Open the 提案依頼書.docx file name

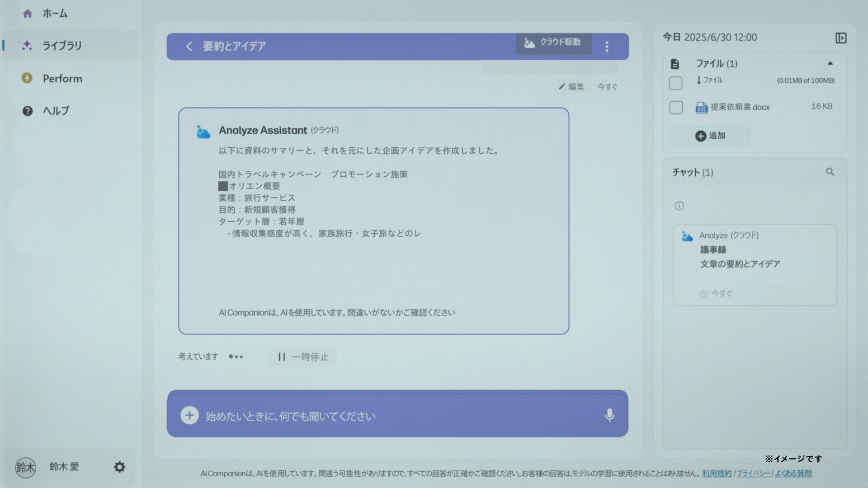tap(740, 107)
